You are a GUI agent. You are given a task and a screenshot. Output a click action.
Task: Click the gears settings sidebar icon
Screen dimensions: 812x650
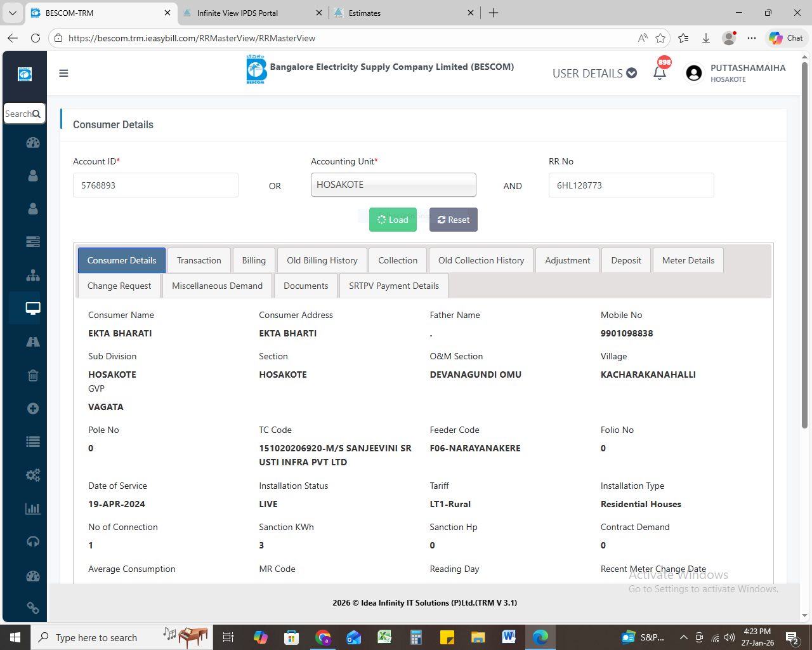point(33,475)
